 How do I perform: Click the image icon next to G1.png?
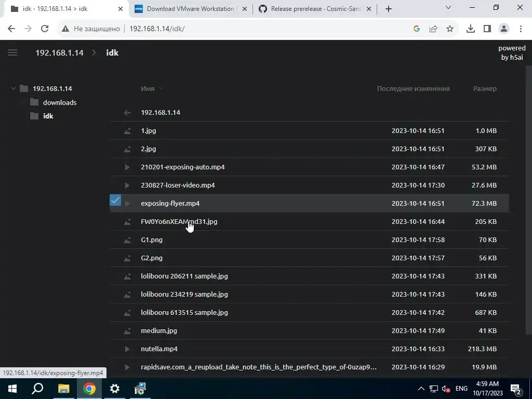click(127, 240)
